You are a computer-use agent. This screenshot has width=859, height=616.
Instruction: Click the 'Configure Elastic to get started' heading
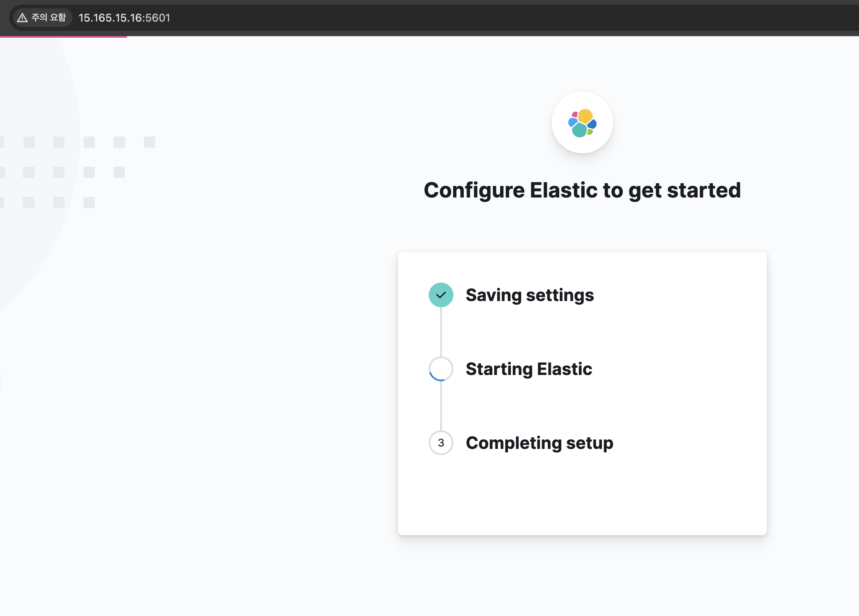pyautogui.click(x=582, y=190)
